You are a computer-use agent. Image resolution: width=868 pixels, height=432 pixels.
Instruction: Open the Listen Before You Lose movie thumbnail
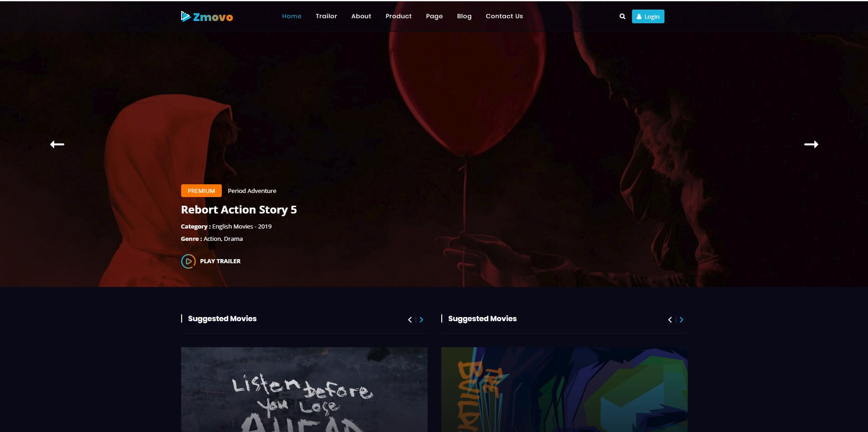pos(304,390)
